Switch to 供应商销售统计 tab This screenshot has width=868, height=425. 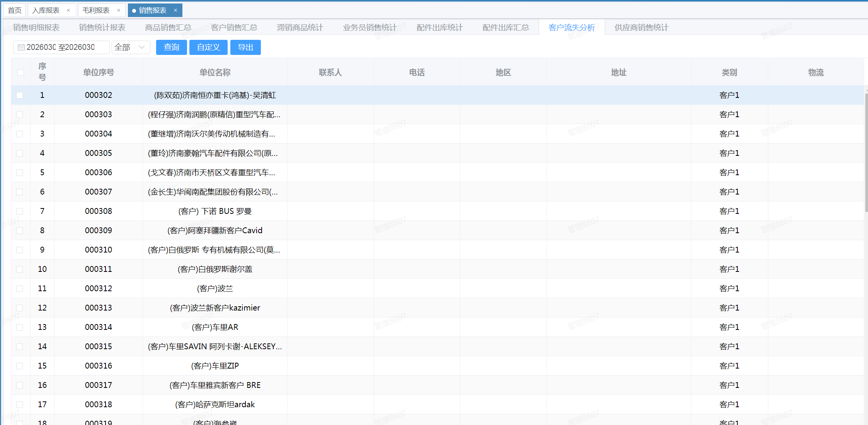click(641, 27)
